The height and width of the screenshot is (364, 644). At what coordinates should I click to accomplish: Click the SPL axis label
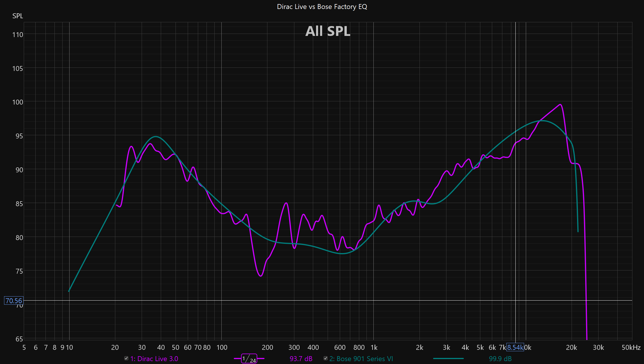[x=17, y=16]
